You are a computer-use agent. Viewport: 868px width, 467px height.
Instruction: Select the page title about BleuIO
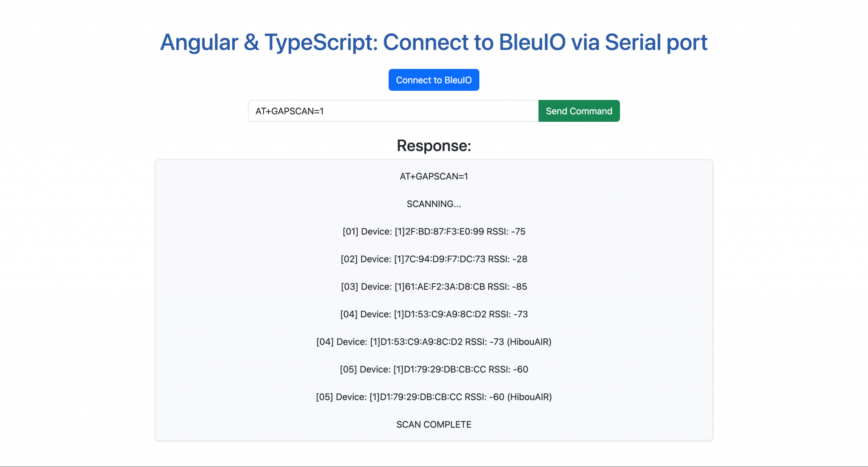click(434, 42)
